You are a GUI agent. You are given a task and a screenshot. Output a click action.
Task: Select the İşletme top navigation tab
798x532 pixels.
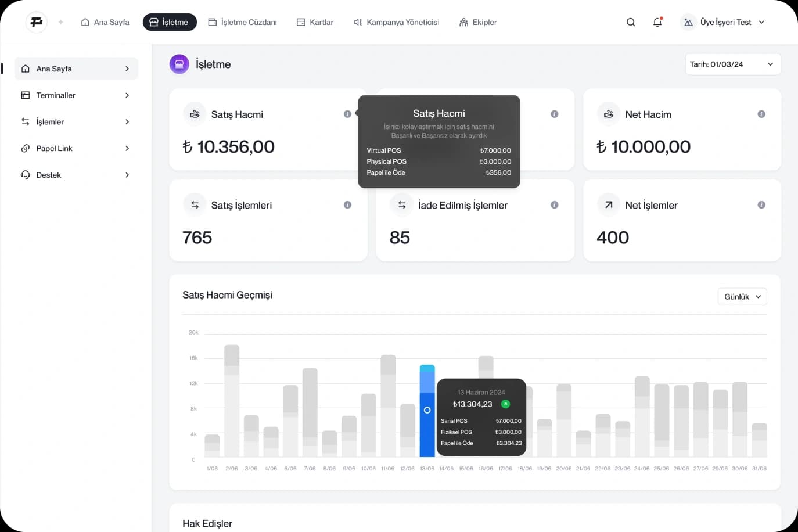(170, 22)
